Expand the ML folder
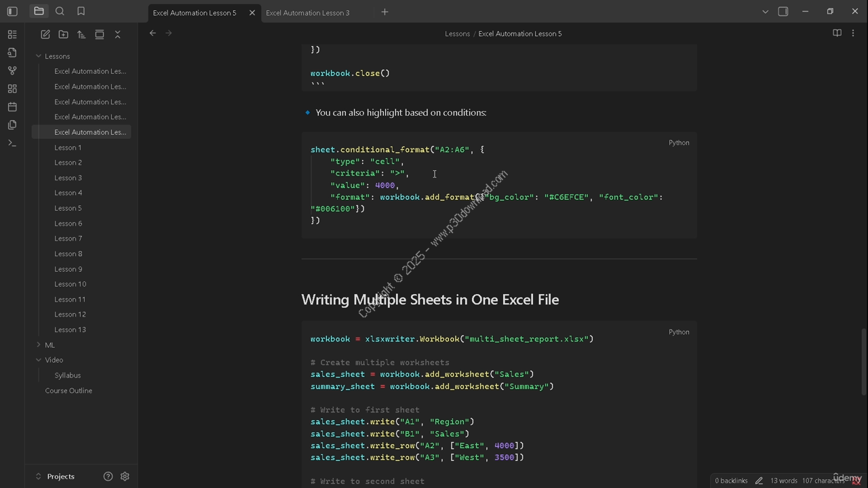868x488 pixels. tap(39, 345)
